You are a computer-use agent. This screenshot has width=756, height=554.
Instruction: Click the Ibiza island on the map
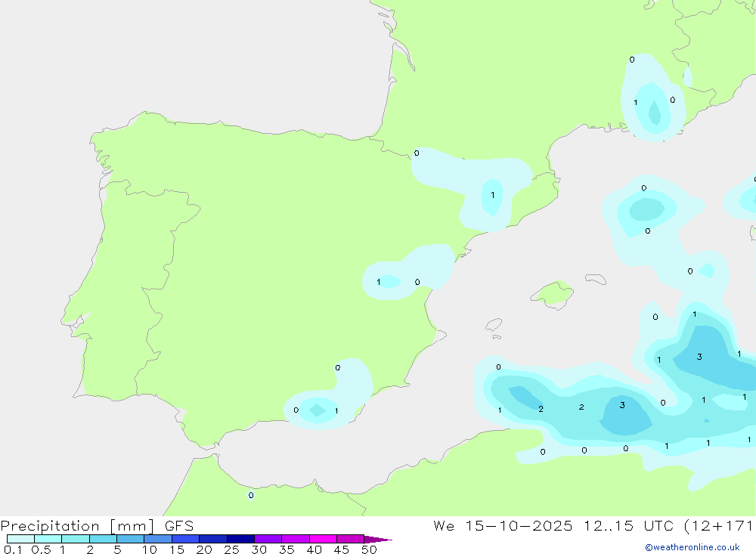[493, 325]
